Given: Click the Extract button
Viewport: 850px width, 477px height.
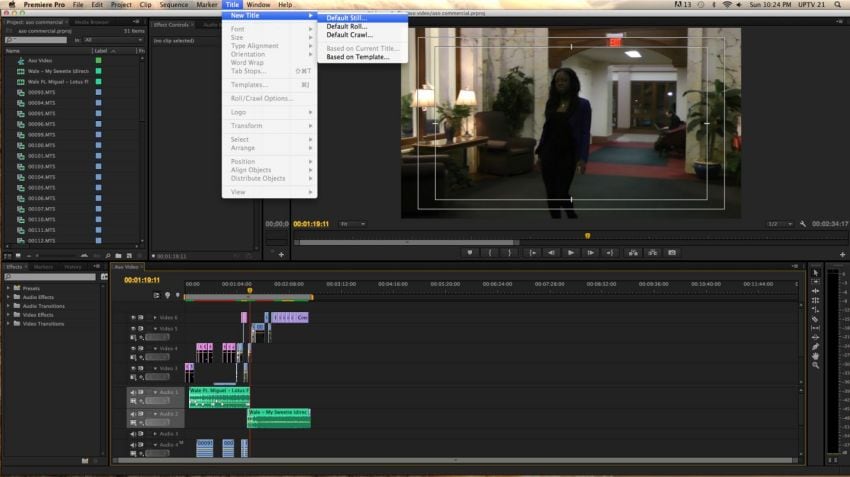Looking at the screenshot, I should coord(652,253).
